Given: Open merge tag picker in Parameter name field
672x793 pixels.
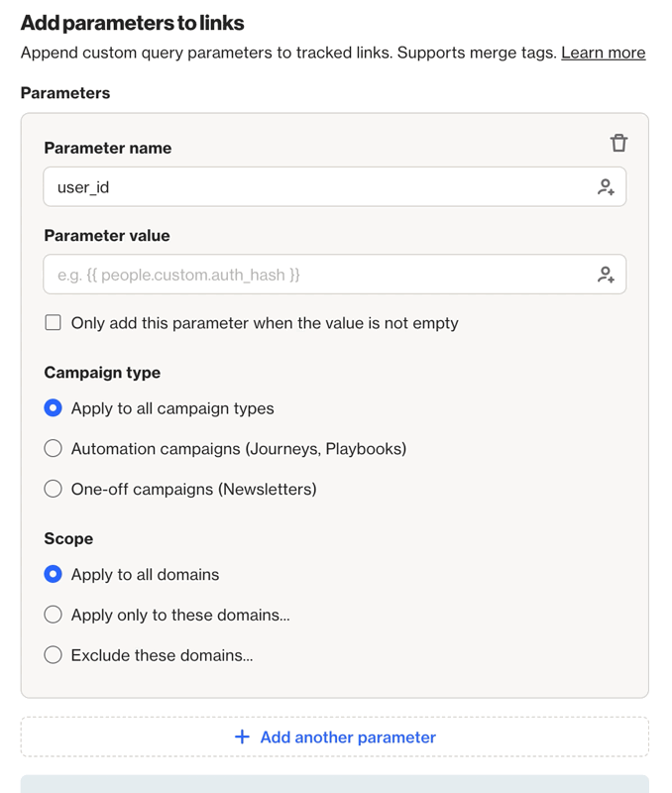Looking at the screenshot, I should (x=606, y=186).
